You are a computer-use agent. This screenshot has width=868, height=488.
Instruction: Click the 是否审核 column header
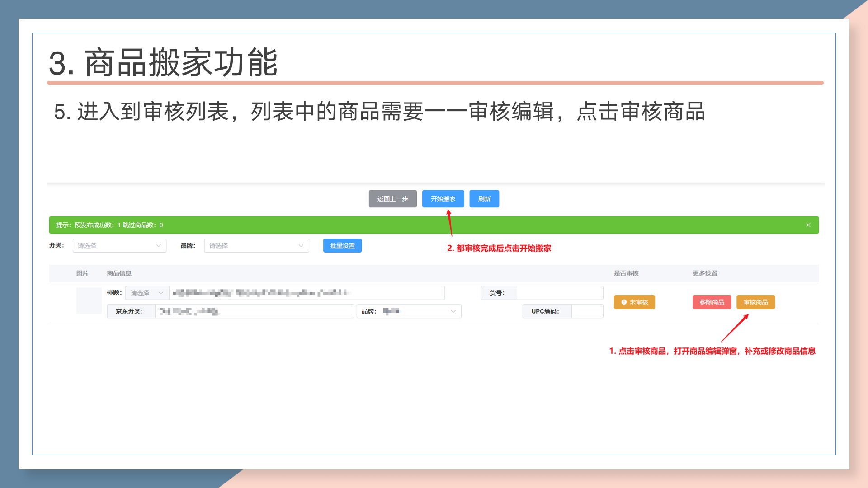coord(626,273)
